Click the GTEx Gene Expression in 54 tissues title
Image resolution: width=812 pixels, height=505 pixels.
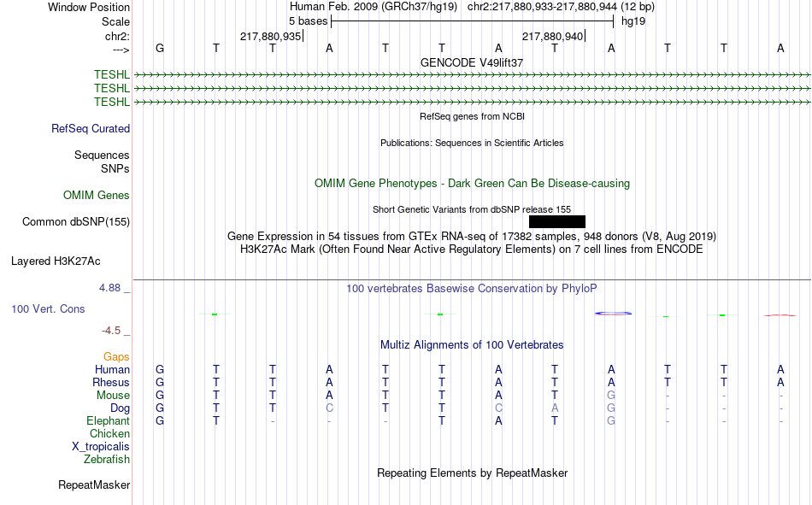click(472, 236)
